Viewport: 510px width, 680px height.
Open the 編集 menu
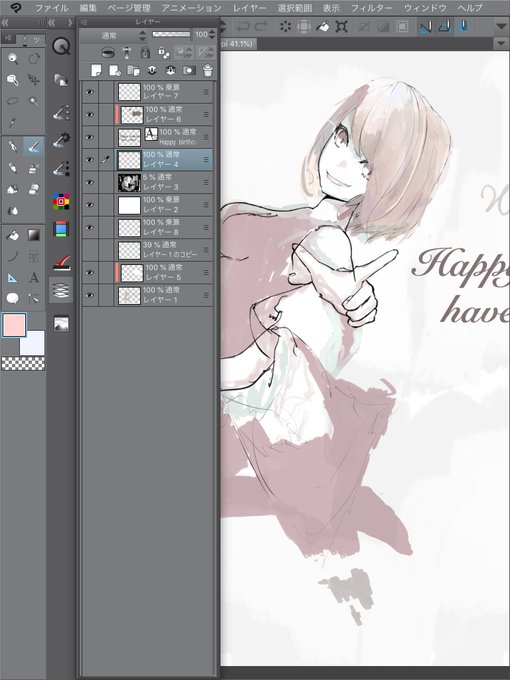pos(88,8)
